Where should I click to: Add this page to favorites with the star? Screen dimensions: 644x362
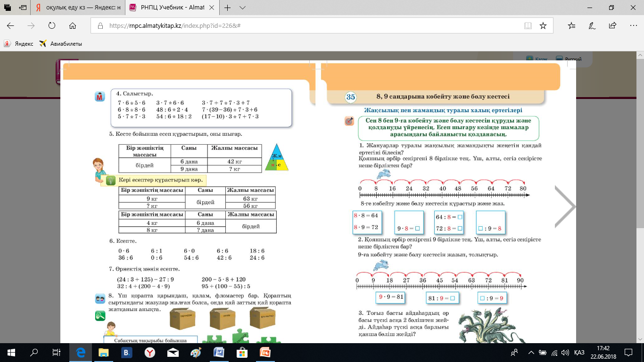543,26
